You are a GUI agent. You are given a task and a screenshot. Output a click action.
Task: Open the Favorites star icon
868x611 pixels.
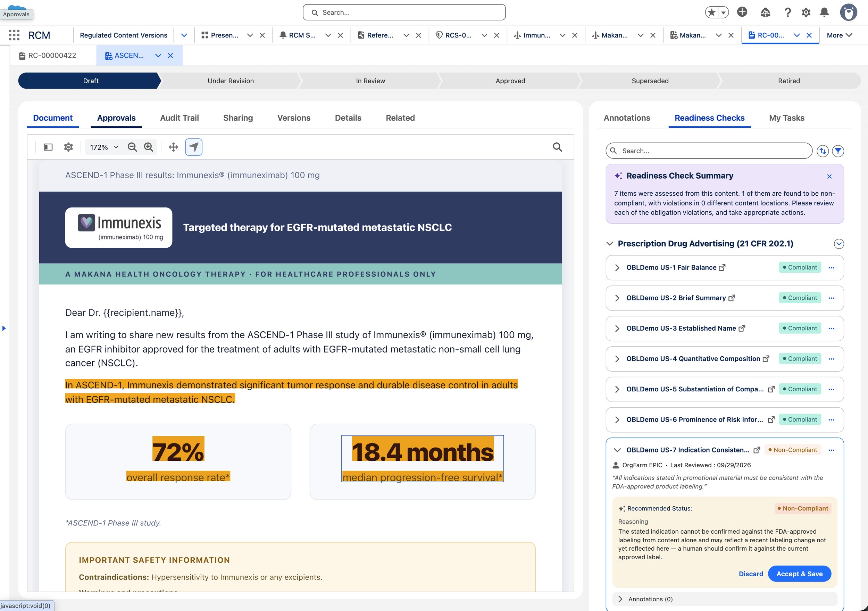click(x=711, y=12)
